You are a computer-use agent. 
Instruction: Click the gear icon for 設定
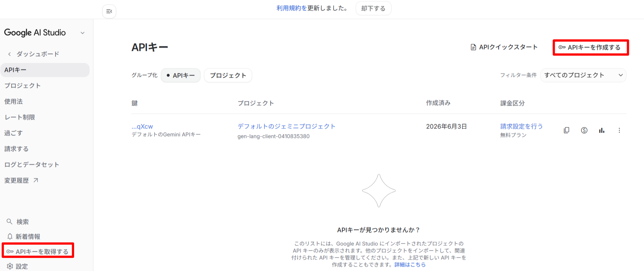(x=10, y=266)
